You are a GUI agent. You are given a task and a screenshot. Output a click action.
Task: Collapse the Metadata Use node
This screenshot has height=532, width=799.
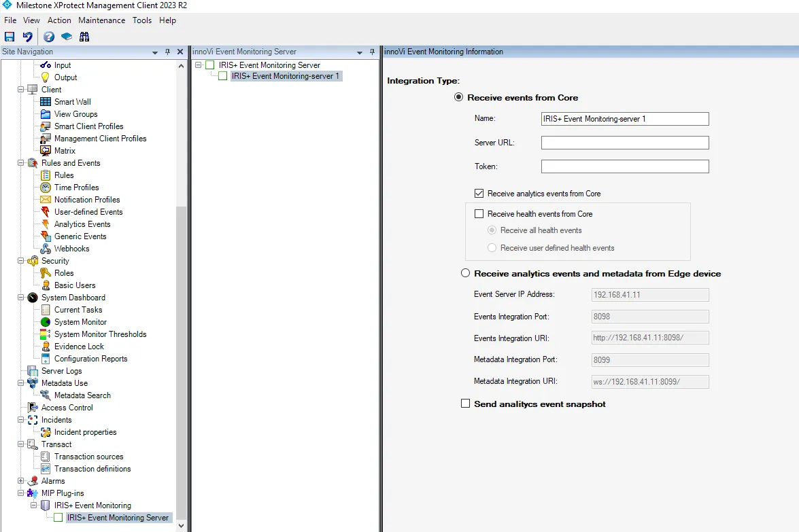(21, 383)
